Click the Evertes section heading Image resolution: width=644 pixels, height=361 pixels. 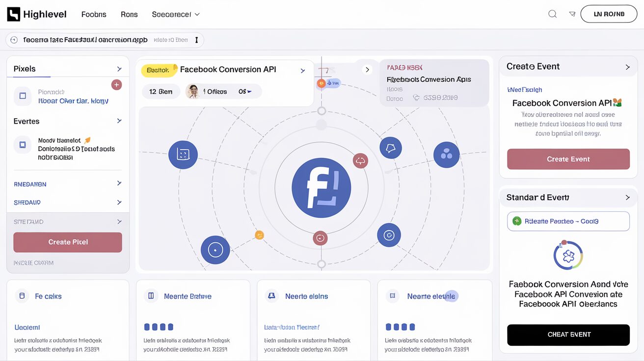pyautogui.click(x=27, y=121)
